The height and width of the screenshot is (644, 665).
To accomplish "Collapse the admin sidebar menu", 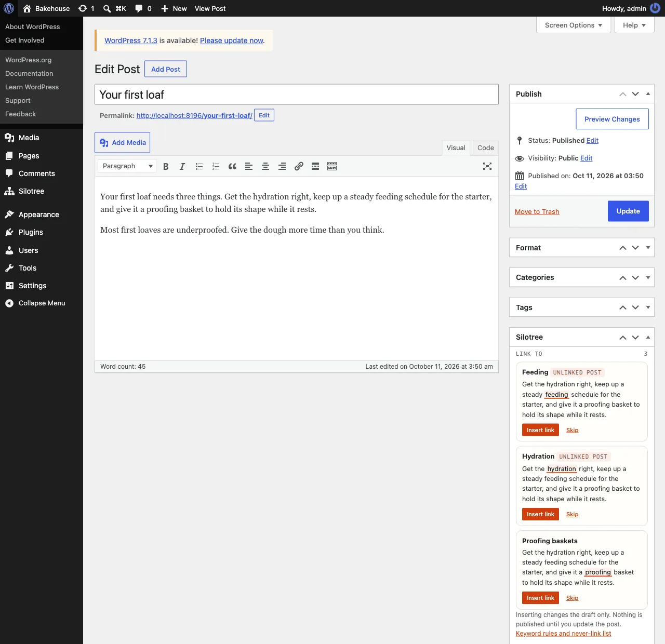I will (42, 303).
